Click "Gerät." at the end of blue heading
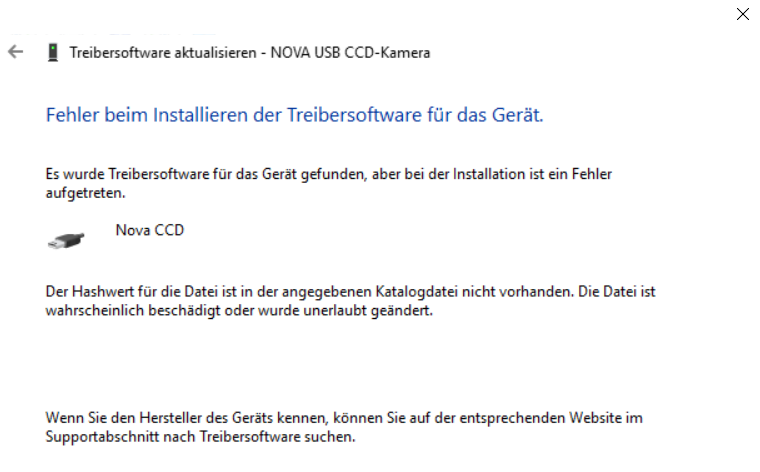Viewport: 760px width, 472px height. pos(520,115)
